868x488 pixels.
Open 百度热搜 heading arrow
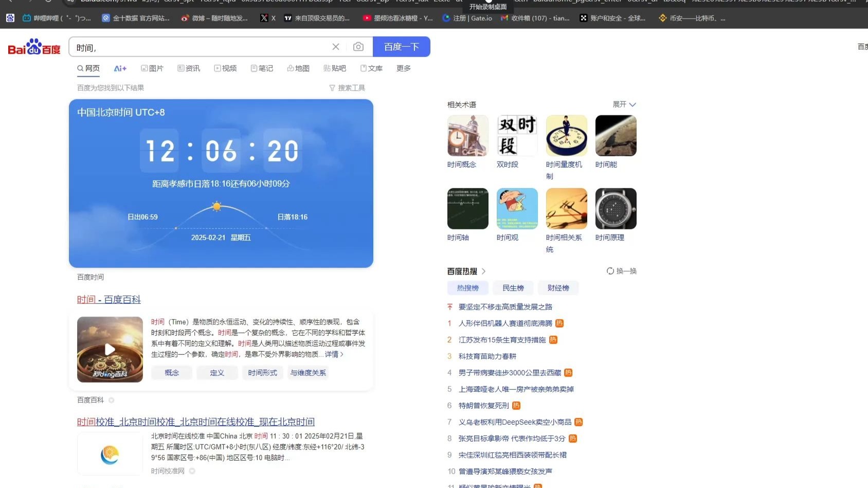tap(484, 271)
